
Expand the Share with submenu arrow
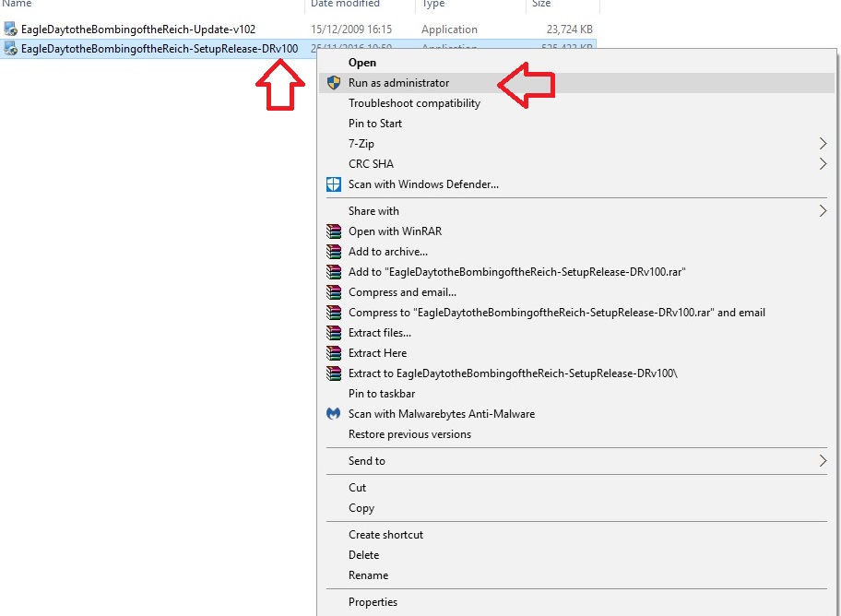(823, 211)
